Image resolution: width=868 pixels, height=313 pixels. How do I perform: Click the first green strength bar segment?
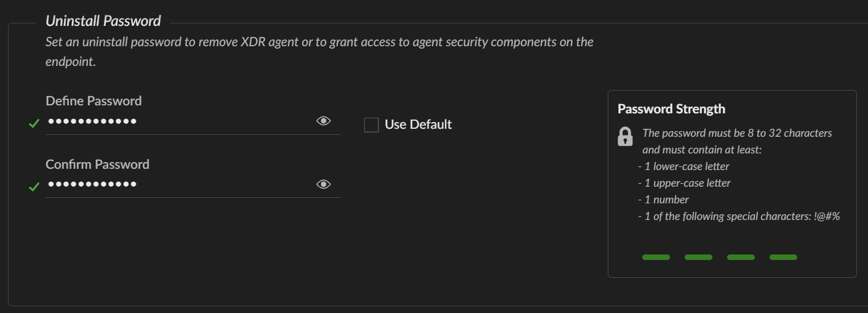pyautogui.click(x=656, y=257)
